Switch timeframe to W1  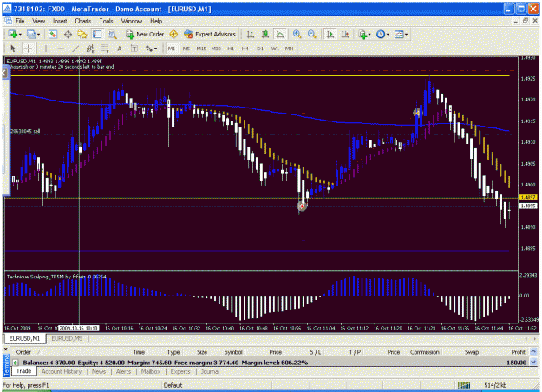click(x=275, y=49)
